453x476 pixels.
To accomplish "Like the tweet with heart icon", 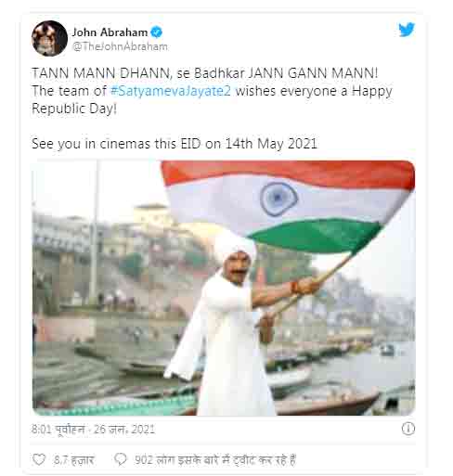I will coord(39,459).
